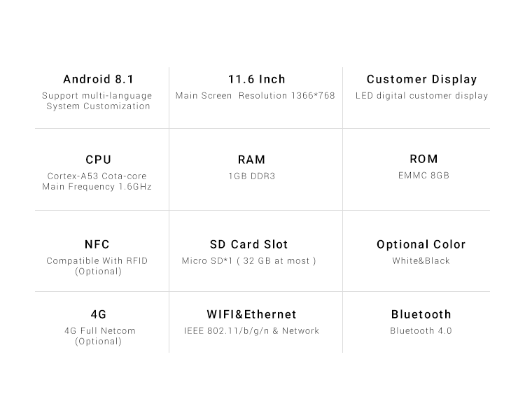Click the Resolution 1366*768 text

click(x=286, y=96)
